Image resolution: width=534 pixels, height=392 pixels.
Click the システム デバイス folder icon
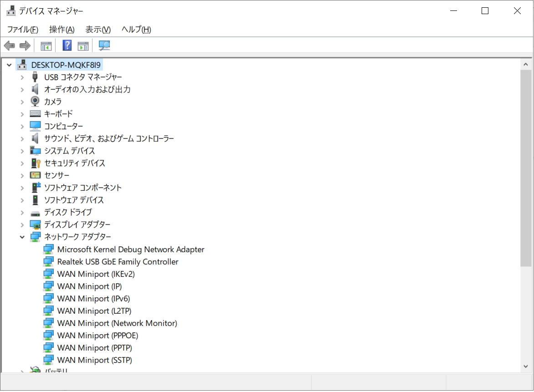pos(35,150)
